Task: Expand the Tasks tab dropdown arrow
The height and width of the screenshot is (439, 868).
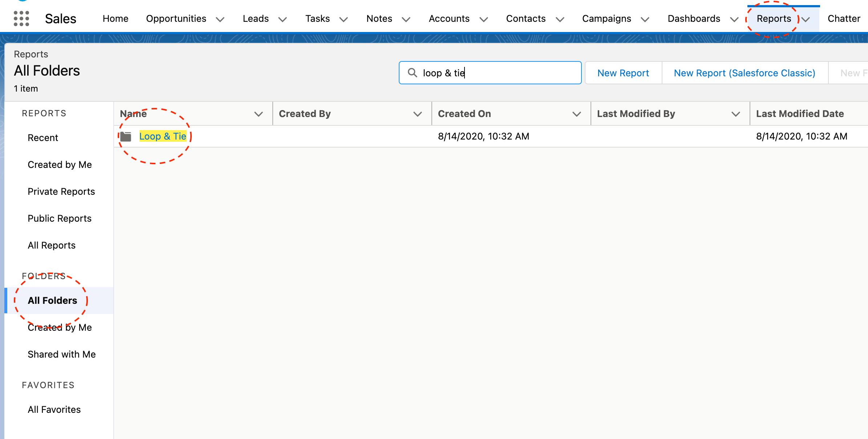Action: (x=344, y=19)
